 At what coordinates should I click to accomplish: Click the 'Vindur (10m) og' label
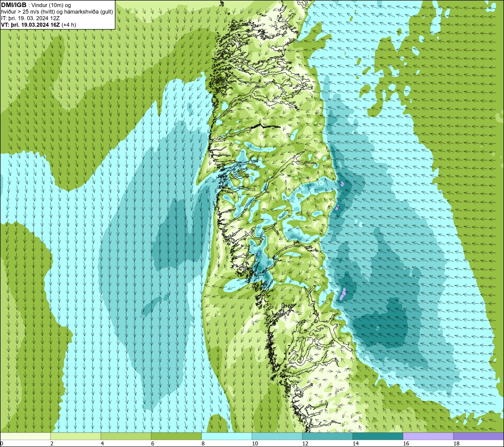click(51, 6)
